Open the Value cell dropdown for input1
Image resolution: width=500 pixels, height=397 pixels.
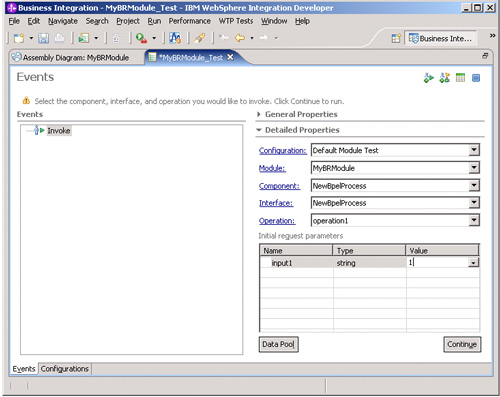point(473,263)
